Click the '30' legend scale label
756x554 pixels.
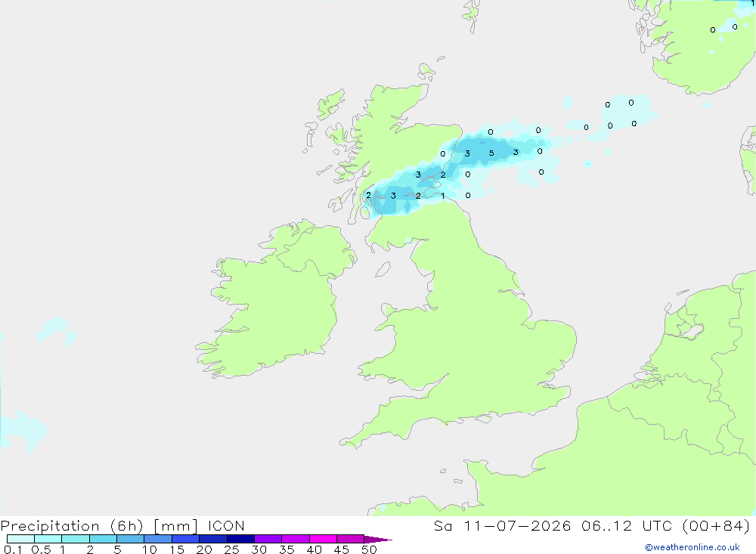click(x=259, y=549)
